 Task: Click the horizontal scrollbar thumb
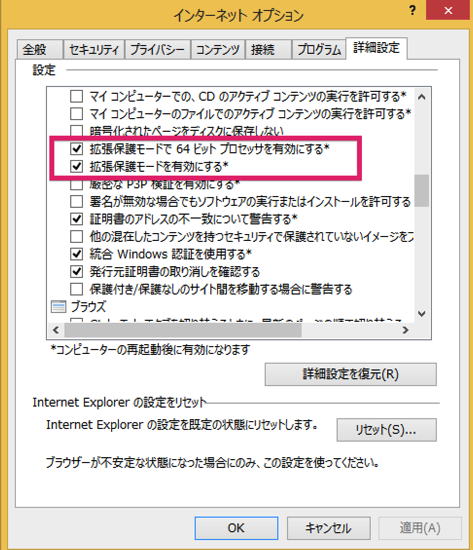pos(183,330)
